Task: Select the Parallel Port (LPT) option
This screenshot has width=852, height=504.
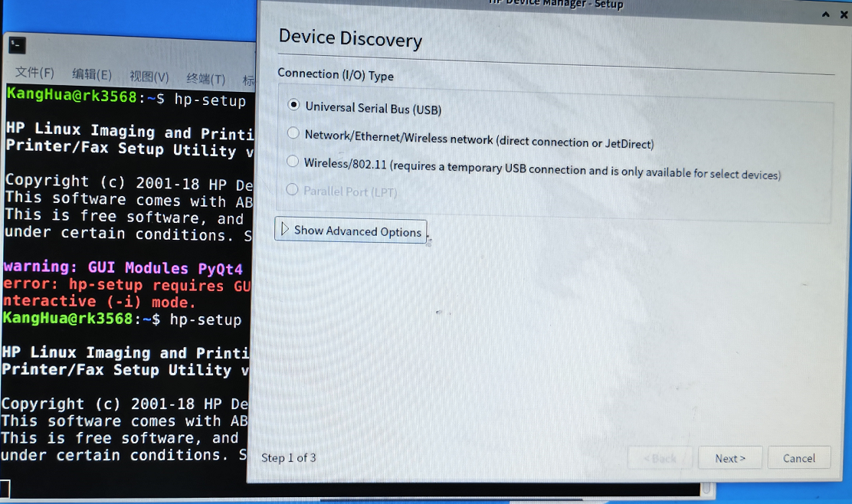Action: (x=292, y=189)
